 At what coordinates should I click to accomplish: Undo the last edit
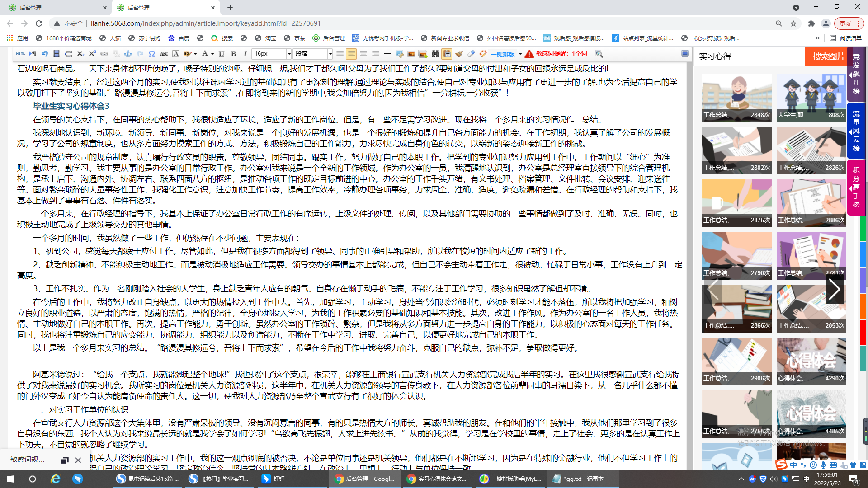click(44, 54)
